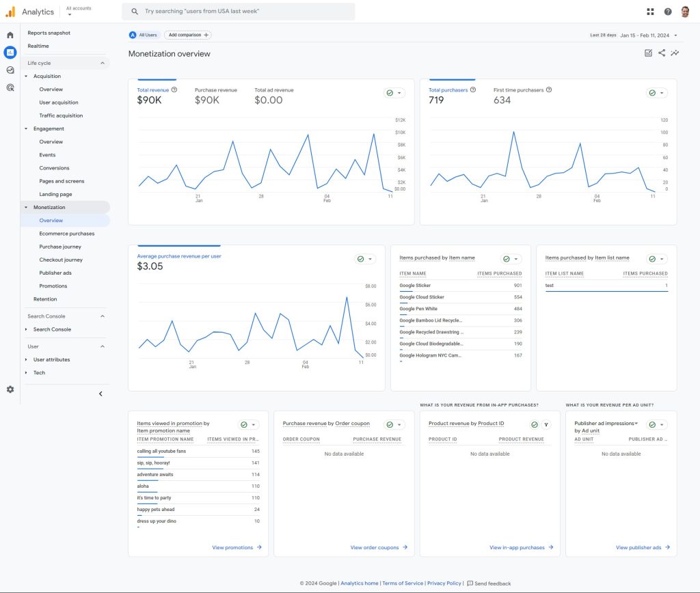The height and width of the screenshot is (593, 700).
Task: Open data quality menu on Purchase revenue by Order coupon
Action: click(x=394, y=425)
